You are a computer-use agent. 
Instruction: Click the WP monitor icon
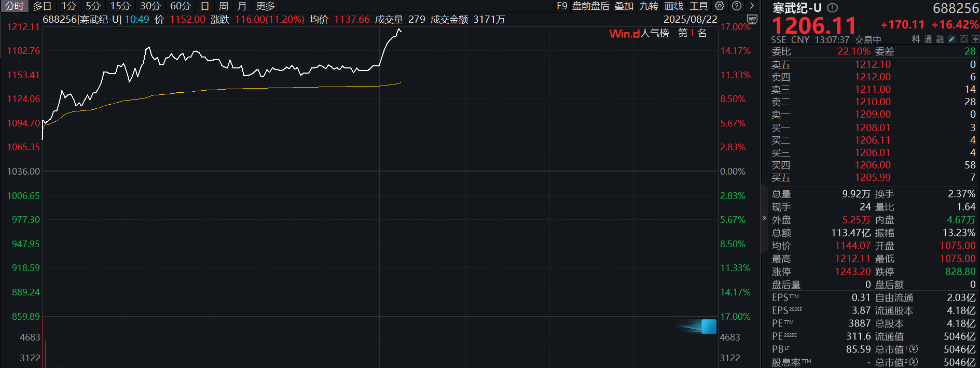tap(752, 19)
